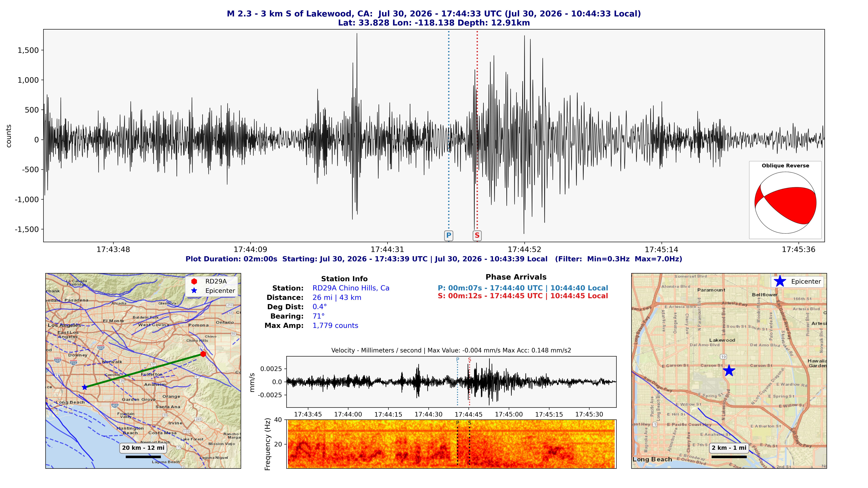Click the "Bellflower" label on the Lakewood map
The height and width of the screenshot is (488, 868).
click(x=765, y=295)
